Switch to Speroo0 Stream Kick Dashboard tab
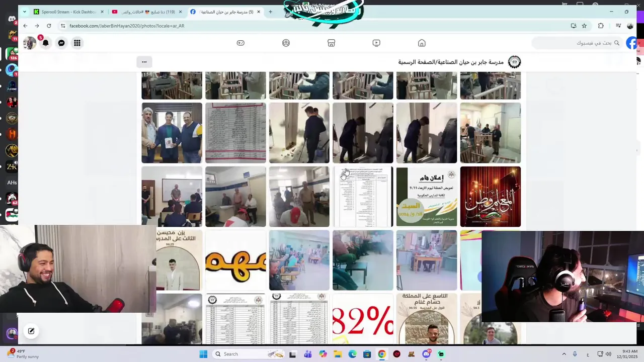Viewport: 644px width, 362px height. pyautogui.click(x=68, y=12)
